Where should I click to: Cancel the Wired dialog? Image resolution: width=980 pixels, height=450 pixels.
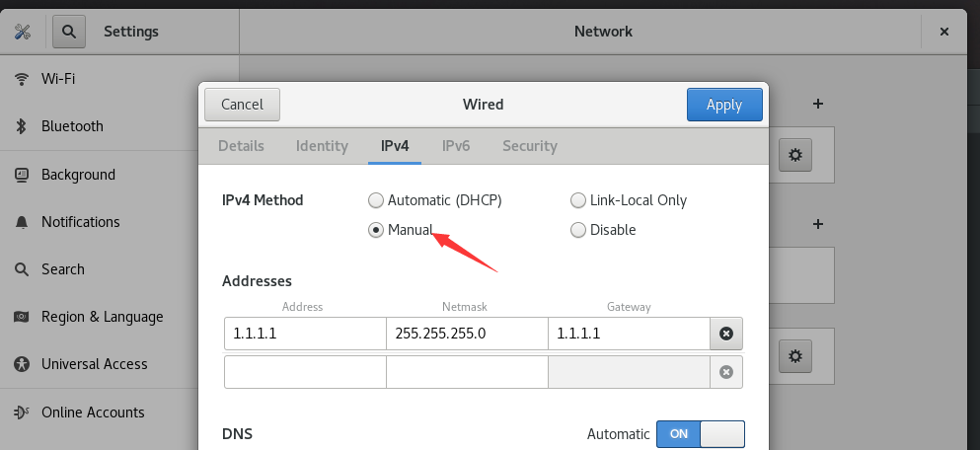(242, 105)
